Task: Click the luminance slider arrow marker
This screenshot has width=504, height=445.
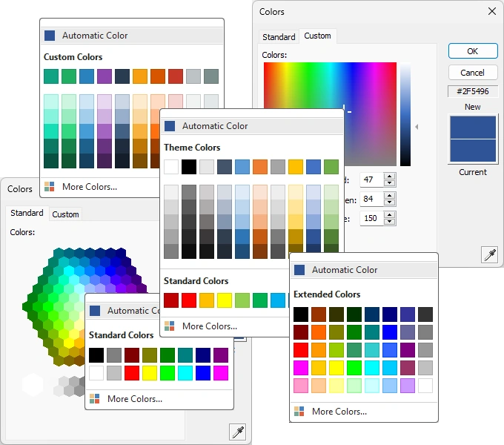Action: point(417,127)
